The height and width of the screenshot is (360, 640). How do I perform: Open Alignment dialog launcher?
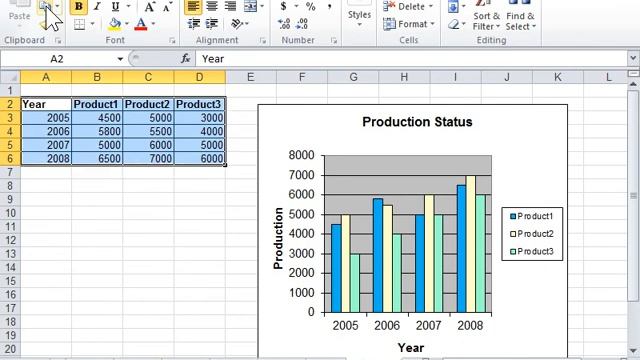[262, 40]
